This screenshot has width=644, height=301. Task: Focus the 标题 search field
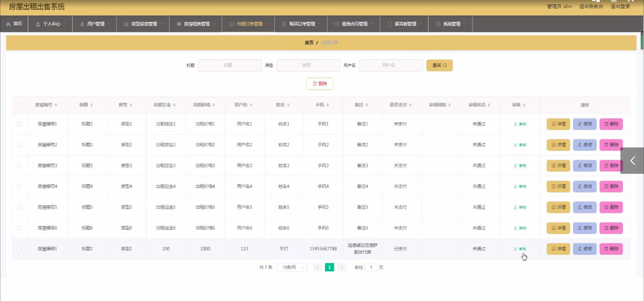(230, 65)
